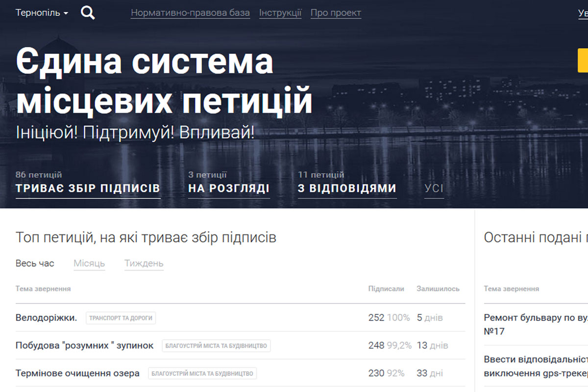Select the Триває збір підписів tab
The width and height of the screenshot is (588, 392).
click(88, 188)
